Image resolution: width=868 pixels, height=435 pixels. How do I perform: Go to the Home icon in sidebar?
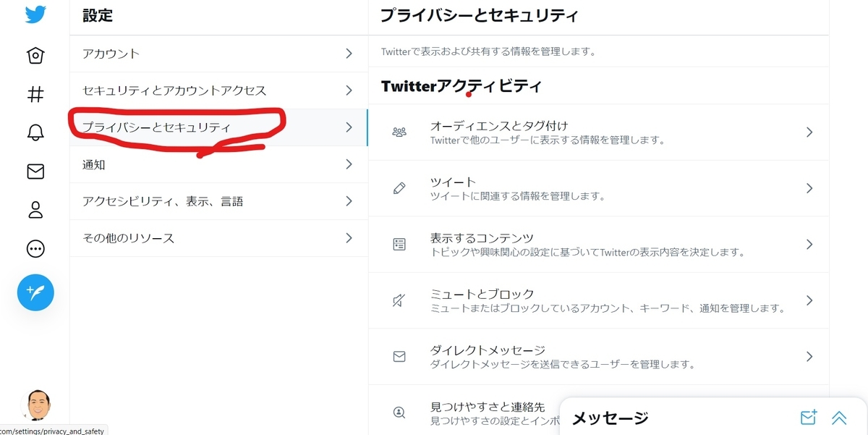tap(35, 56)
